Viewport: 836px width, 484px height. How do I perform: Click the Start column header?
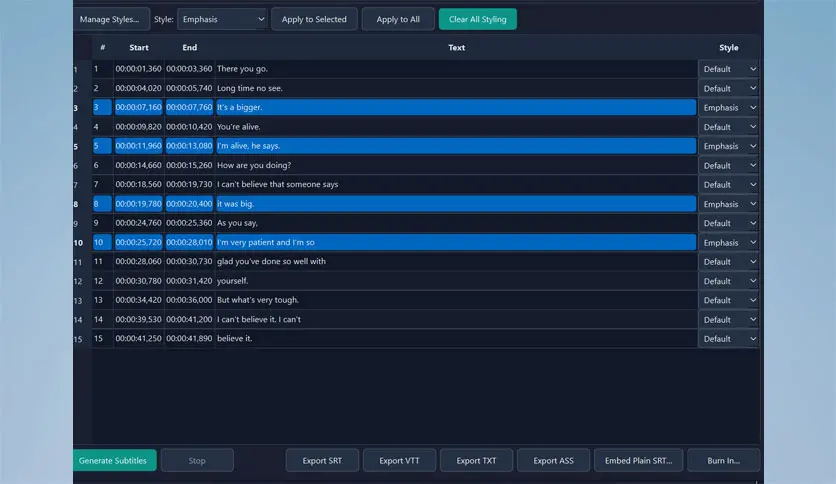click(139, 47)
